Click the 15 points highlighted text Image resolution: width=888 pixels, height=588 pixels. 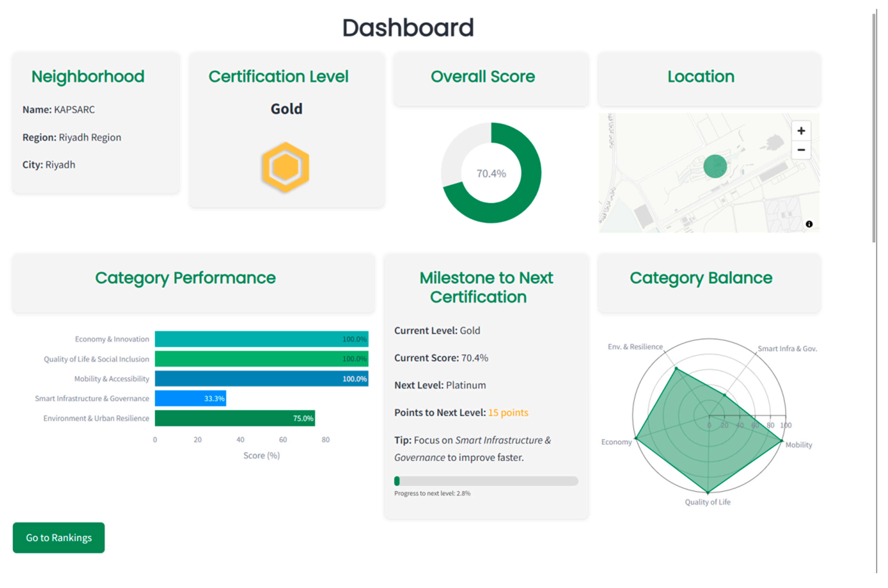tap(508, 413)
